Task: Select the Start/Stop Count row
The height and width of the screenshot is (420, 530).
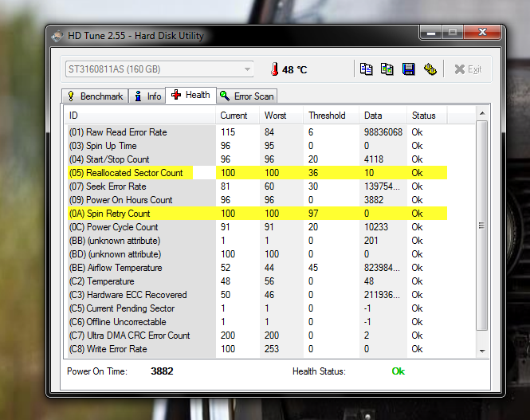Action: (x=256, y=159)
